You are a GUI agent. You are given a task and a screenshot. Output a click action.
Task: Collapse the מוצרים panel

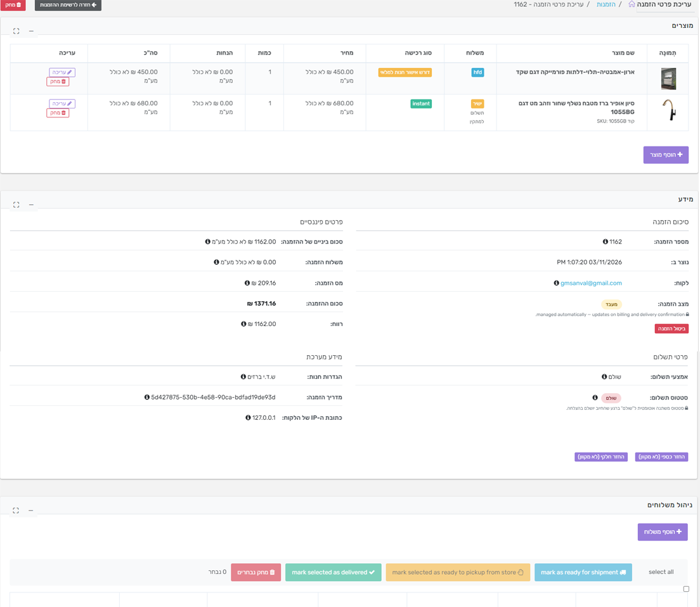coord(31,31)
